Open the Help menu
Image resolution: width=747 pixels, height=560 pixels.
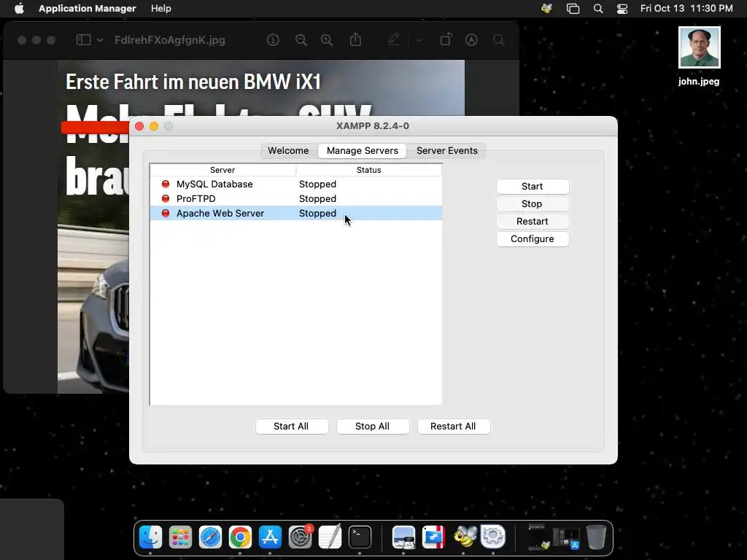pos(161,9)
